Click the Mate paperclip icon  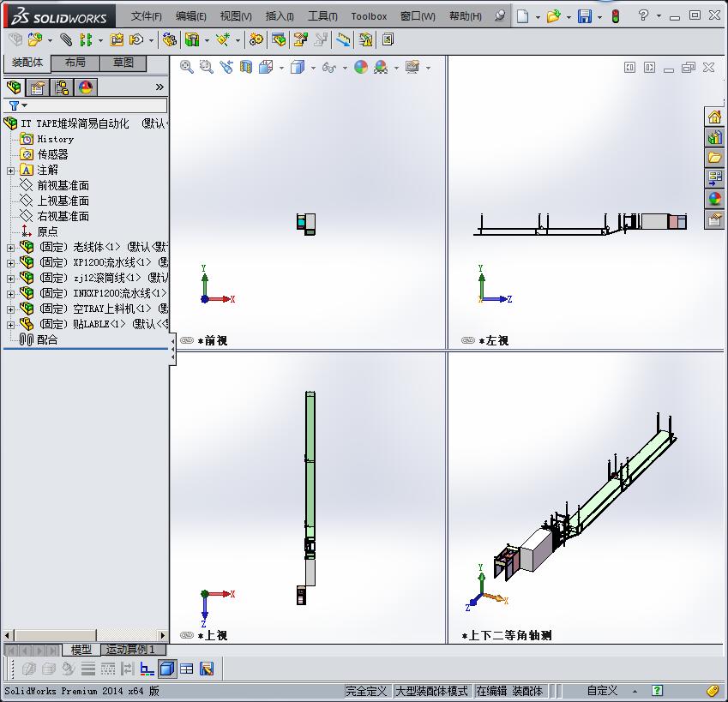click(x=66, y=40)
